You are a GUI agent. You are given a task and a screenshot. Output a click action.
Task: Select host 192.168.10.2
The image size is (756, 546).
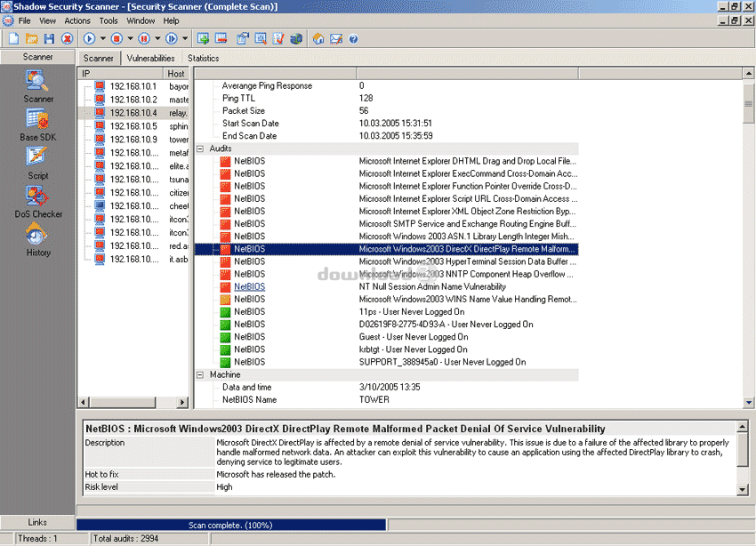pos(133,100)
